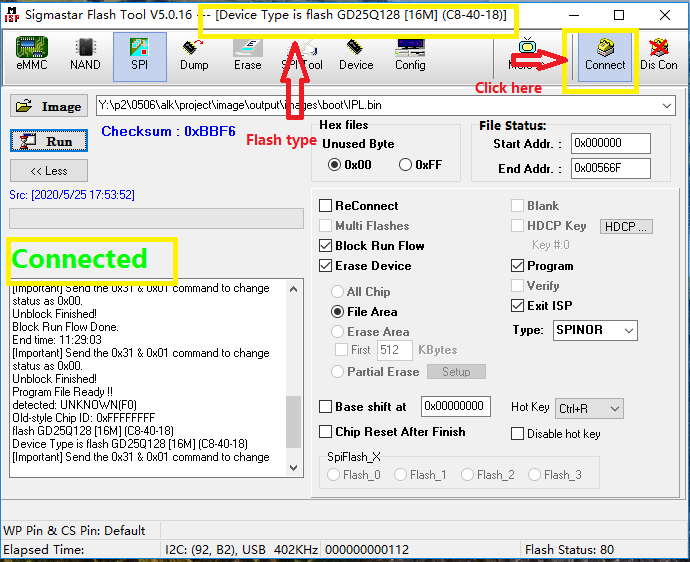
Task: Expand the image file path dropdown
Action: [667, 106]
